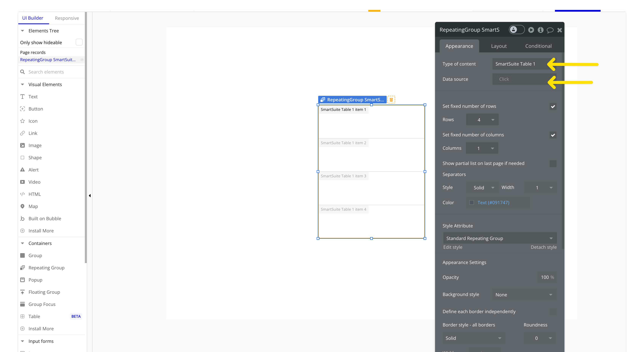Switch to the Responsive tab
Viewport: 644px width, 352px height.
(x=67, y=18)
